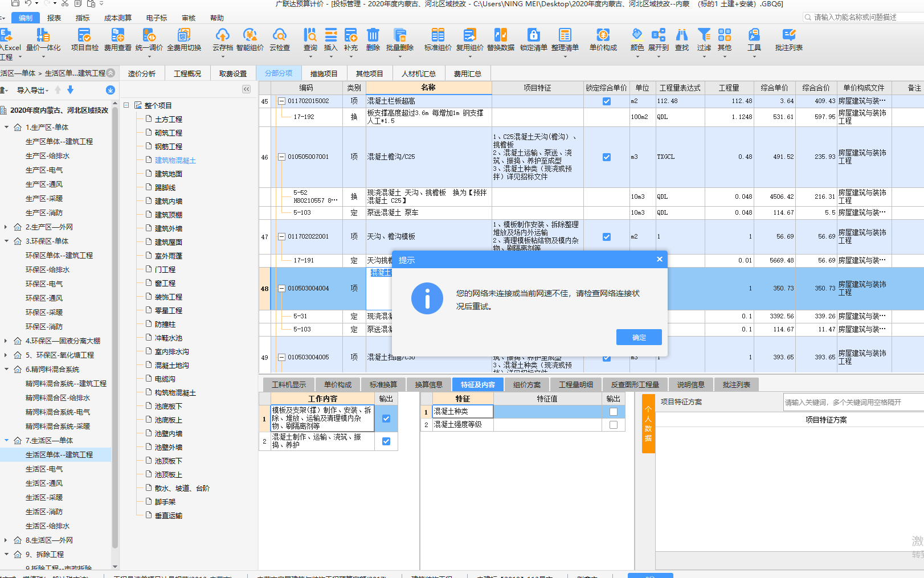Click 确定 in the 提示 dialog
This screenshot has height=578, width=924.
(639, 338)
